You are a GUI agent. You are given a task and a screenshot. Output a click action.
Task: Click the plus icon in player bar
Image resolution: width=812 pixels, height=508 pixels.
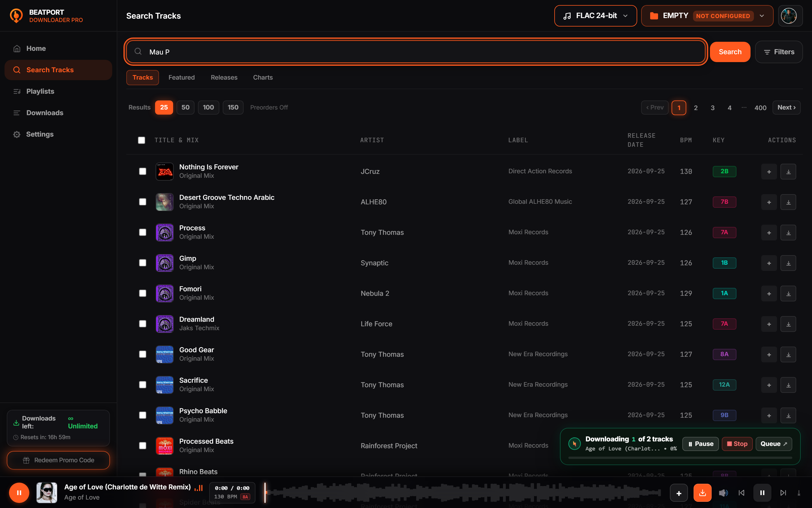point(679,493)
